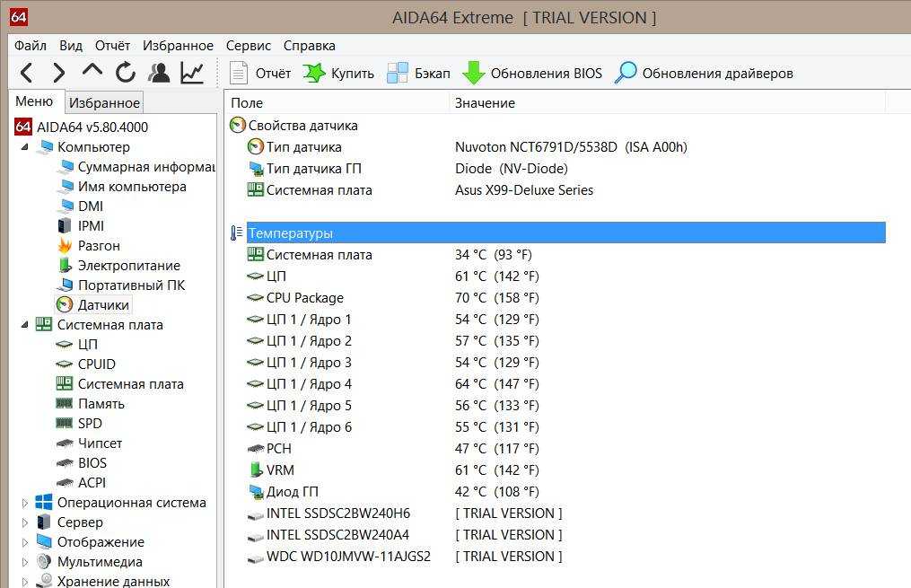The width and height of the screenshot is (911, 588).
Task: Select the Память memory item
Action: click(x=90, y=404)
